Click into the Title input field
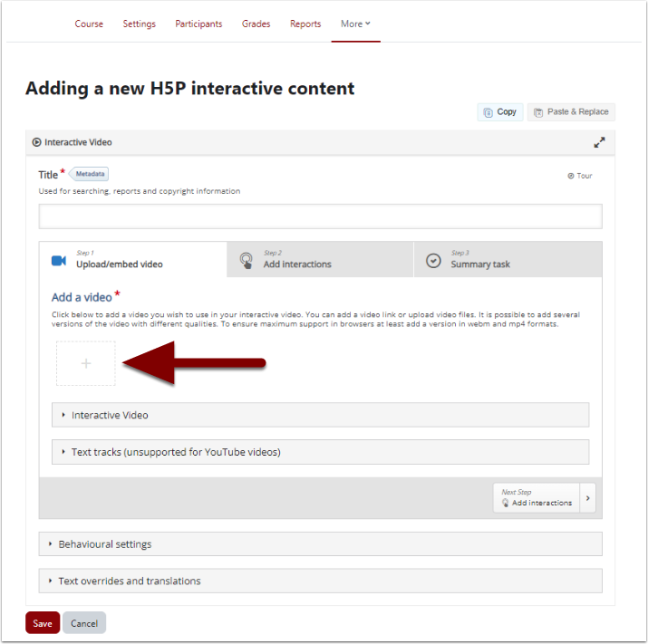Image resolution: width=648 pixels, height=644 pixels. click(320, 216)
